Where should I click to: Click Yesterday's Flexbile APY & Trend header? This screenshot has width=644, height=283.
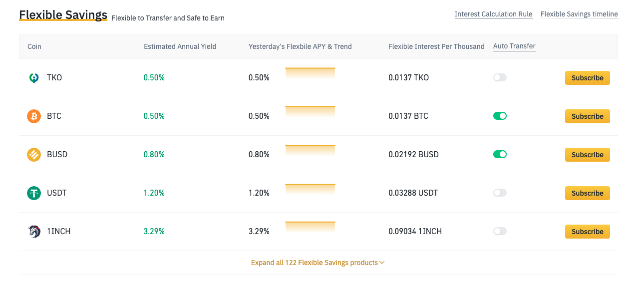point(300,46)
